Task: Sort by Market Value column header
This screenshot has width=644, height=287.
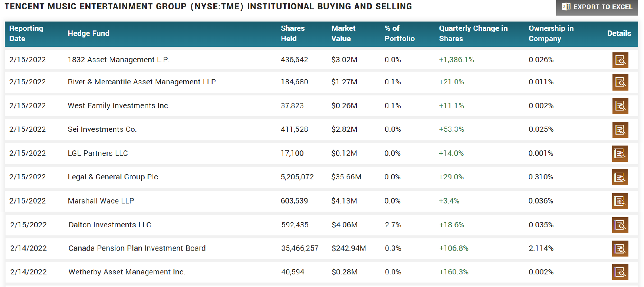Action: [x=344, y=33]
